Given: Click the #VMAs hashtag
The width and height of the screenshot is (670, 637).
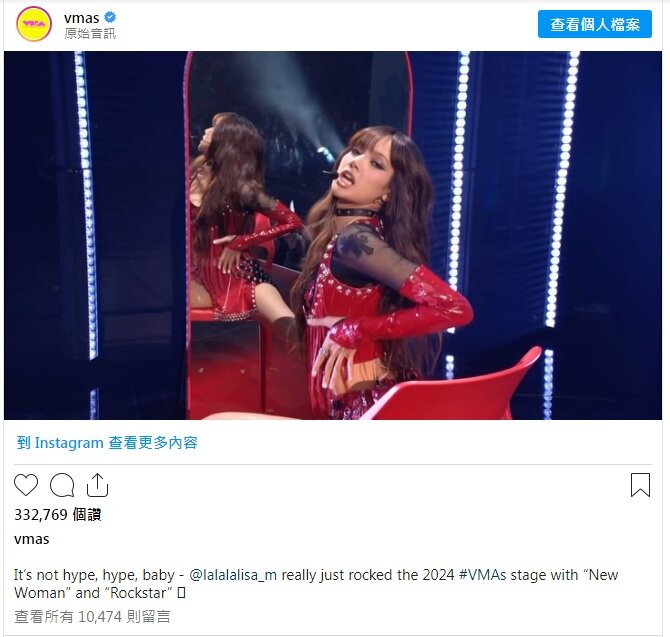Looking at the screenshot, I should (482, 575).
